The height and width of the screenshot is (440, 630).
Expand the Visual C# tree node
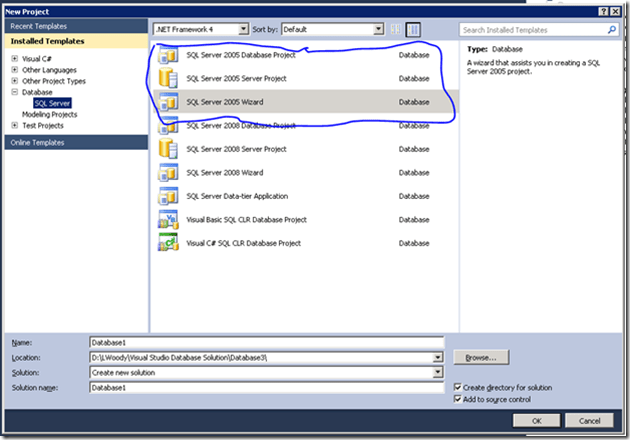coord(15,57)
